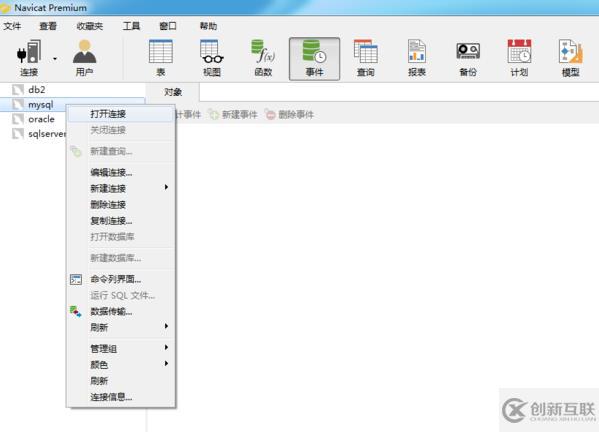This screenshot has width=599, height=432.
Task: Expand the 颜色 submenu
Action: click(x=121, y=364)
